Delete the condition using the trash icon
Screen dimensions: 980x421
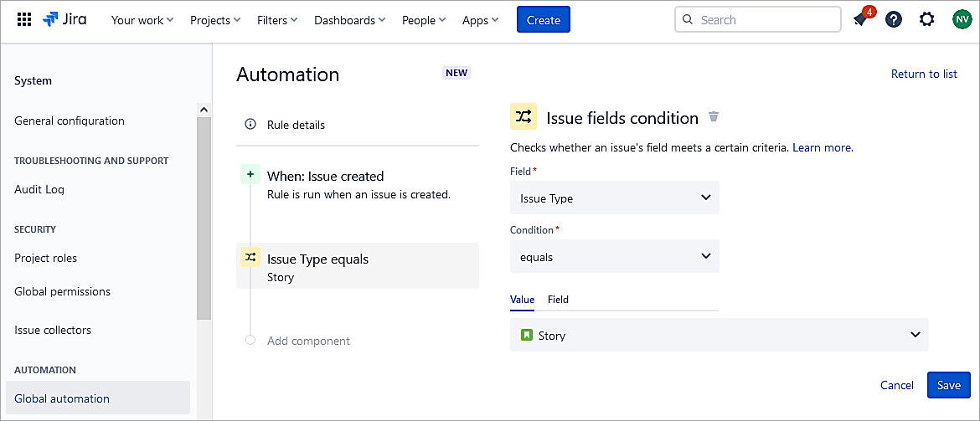click(714, 117)
